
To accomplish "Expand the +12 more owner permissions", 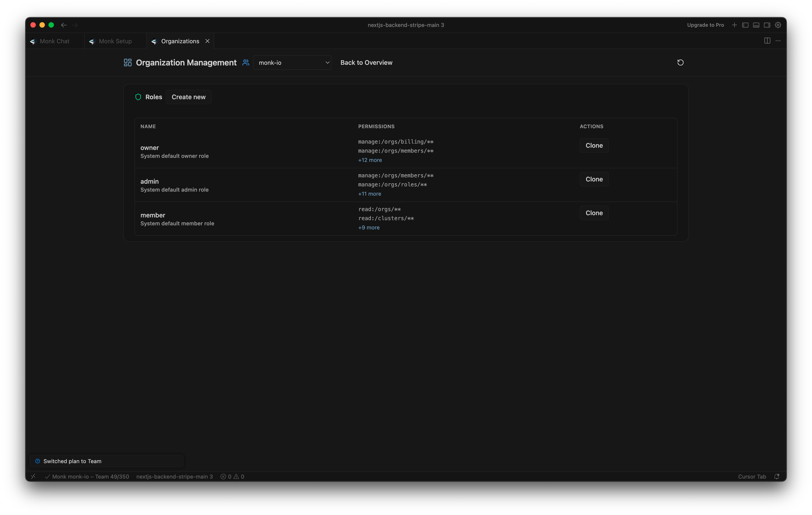I will (370, 160).
